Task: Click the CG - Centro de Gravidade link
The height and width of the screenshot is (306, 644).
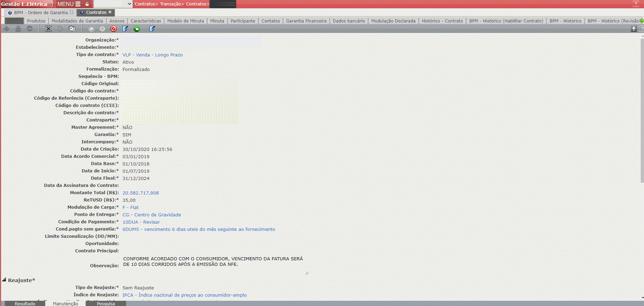Action: [152, 215]
